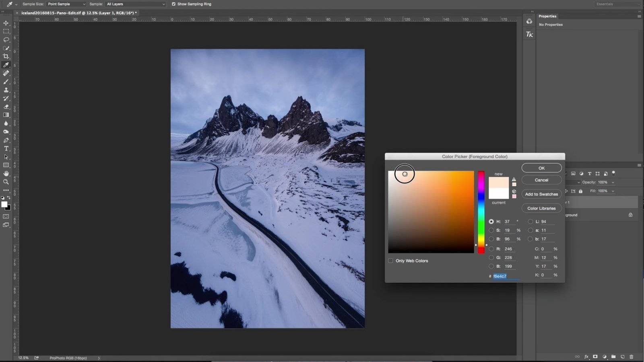The width and height of the screenshot is (644, 362).
Task: Pick the Clone Stamp tool
Action: [6, 90]
